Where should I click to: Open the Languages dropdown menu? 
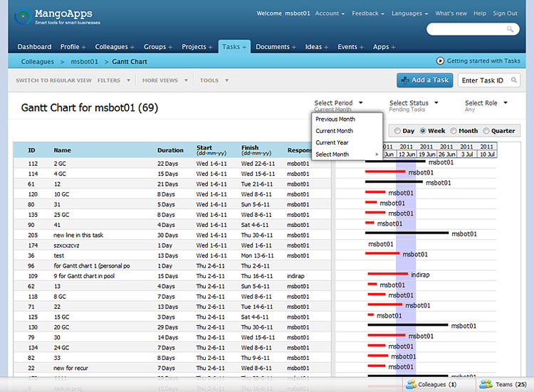(x=409, y=14)
